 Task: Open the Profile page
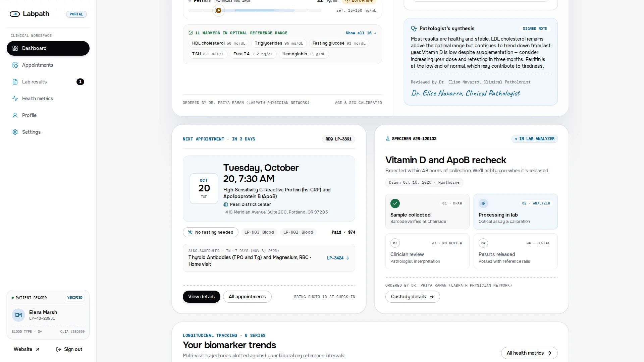(x=48, y=115)
